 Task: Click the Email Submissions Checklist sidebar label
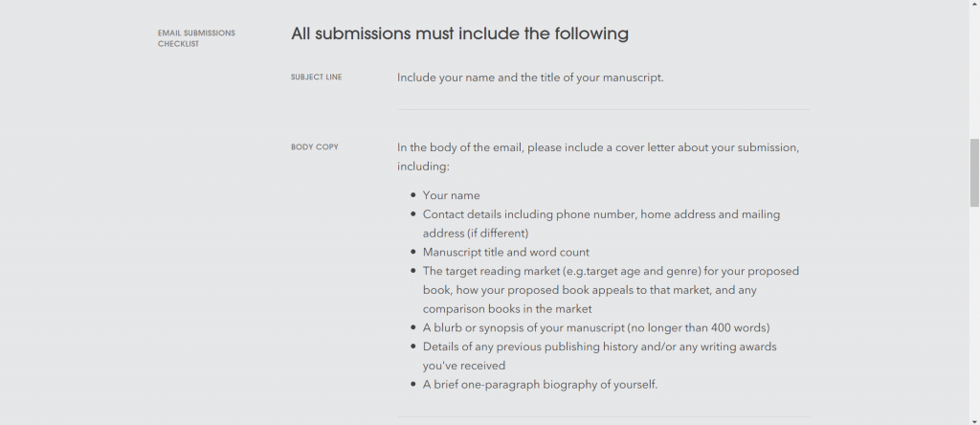tap(196, 38)
